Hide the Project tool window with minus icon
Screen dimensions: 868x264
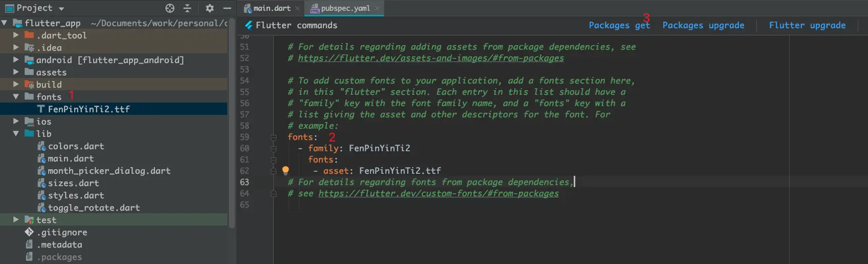[227, 8]
